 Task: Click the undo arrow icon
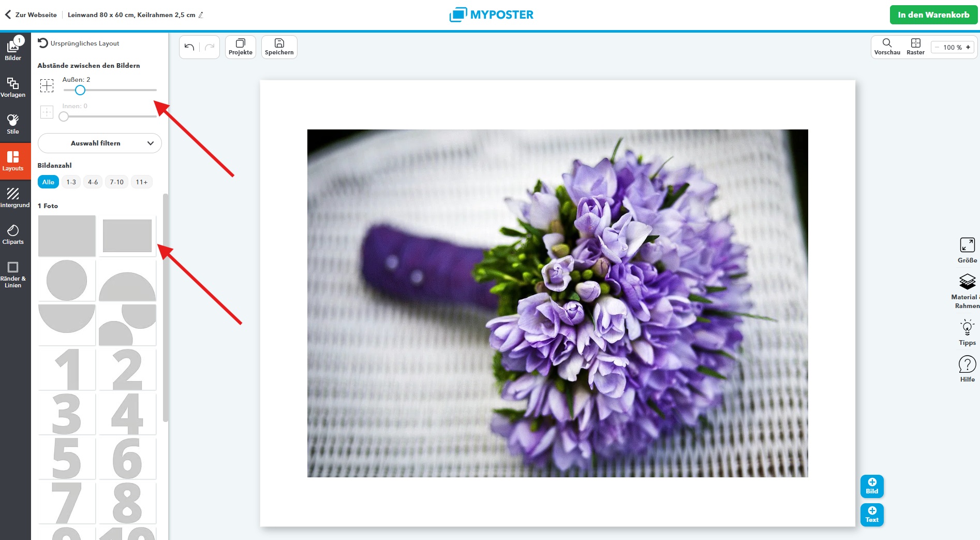pyautogui.click(x=189, y=47)
